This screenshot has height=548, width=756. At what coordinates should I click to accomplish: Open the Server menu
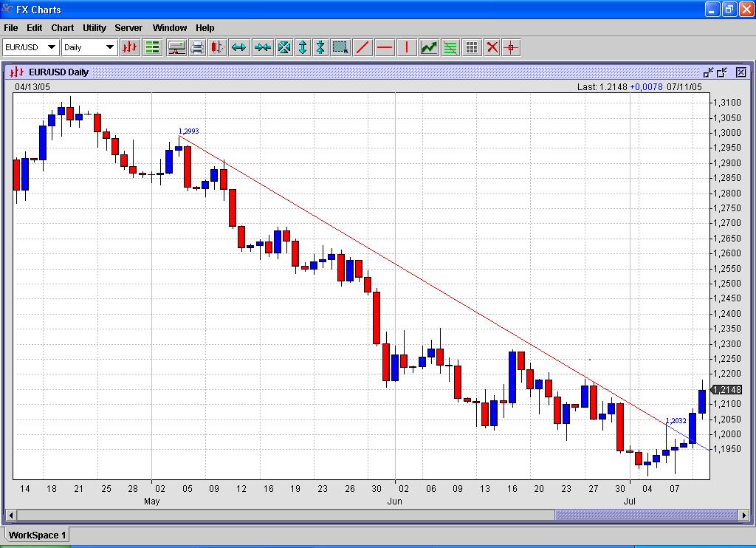(x=128, y=28)
